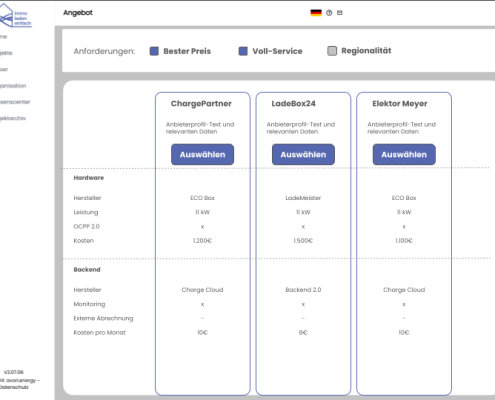
Task: Click the OCPP 2.0 row label
Action: [87, 227]
